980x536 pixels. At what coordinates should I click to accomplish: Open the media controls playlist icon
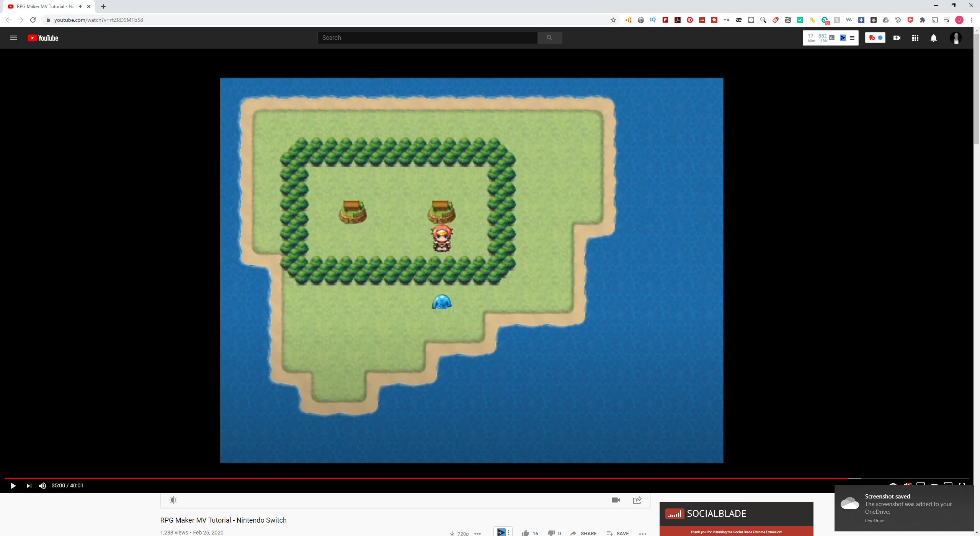pos(947,20)
